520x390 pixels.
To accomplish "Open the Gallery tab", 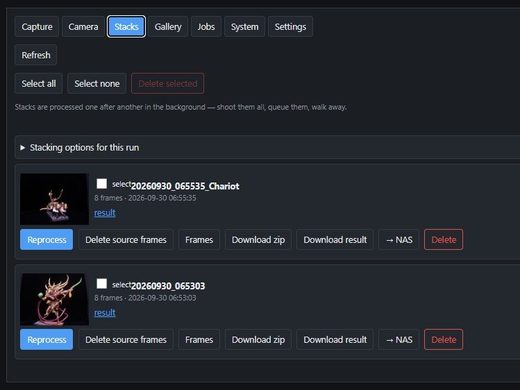I will click(x=168, y=27).
